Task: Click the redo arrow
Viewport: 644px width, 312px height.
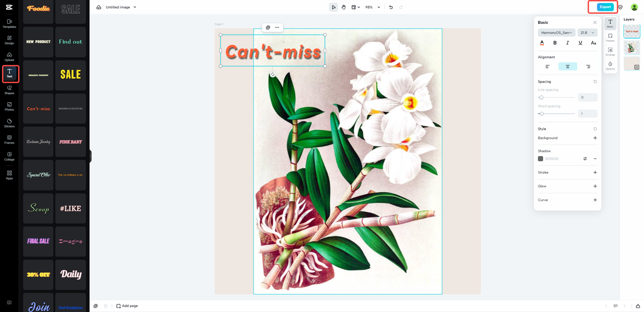Action: pos(401,7)
